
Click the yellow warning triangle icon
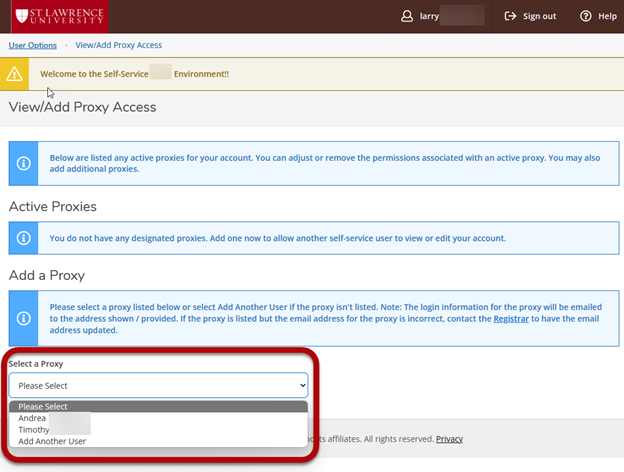click(14, 74)
